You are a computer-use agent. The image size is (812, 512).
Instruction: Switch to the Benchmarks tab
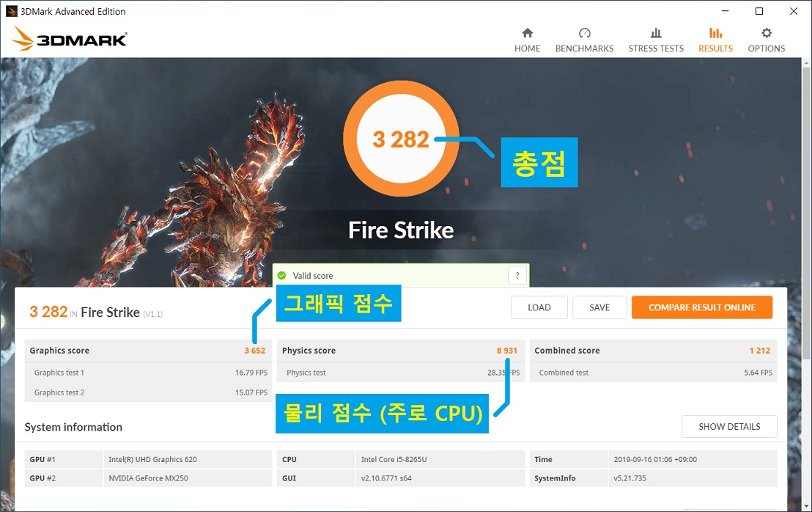pyautogui.click(x=584, y=40)
